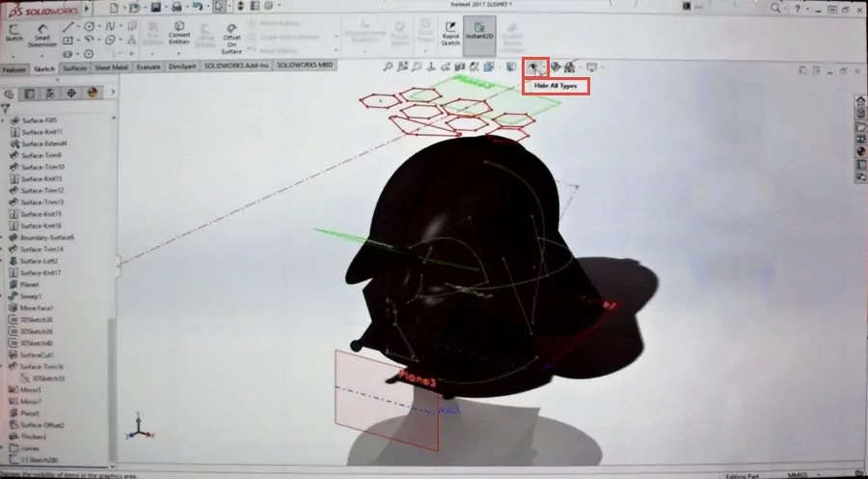Click Offset On Surface tool
Viewport: 868px width, 479px height.
pyautogui.click(x=231, y=39)
